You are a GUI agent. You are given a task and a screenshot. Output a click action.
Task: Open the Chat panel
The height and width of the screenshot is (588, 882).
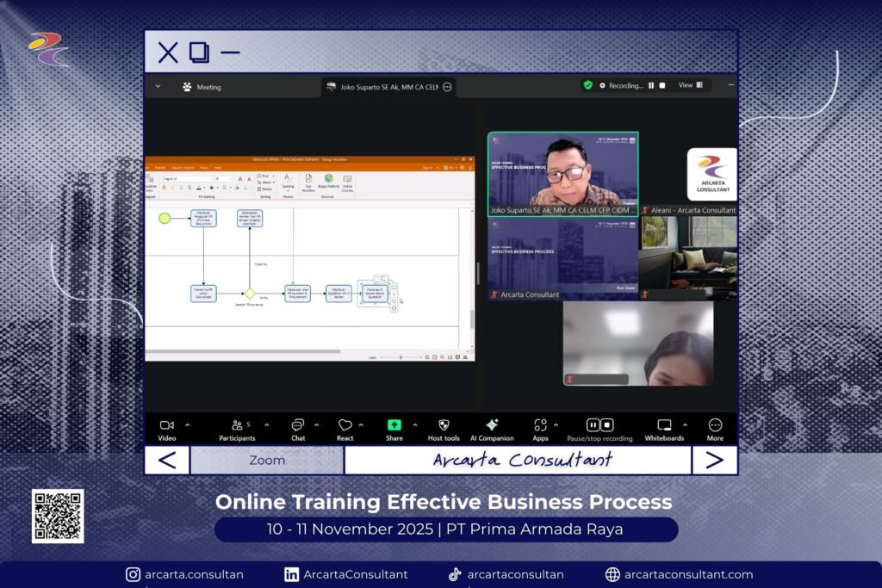[x=297, y=425]
